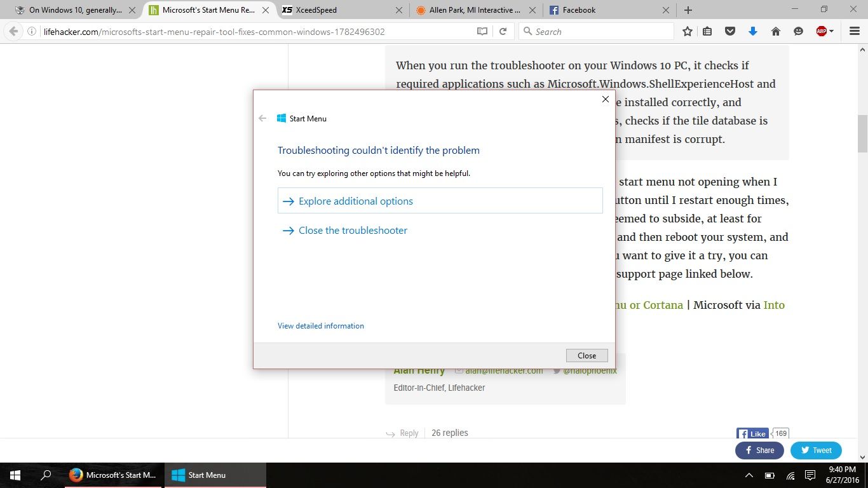Show hidden system tray icons
The height and width of the screenshot is (488, 868).
[x=749, y=475]
